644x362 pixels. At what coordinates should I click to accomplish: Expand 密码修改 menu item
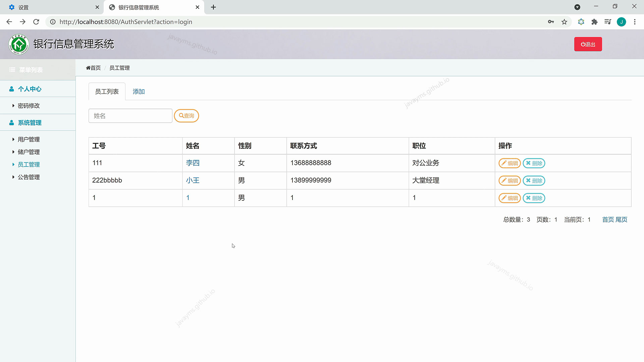click(29, 106)
